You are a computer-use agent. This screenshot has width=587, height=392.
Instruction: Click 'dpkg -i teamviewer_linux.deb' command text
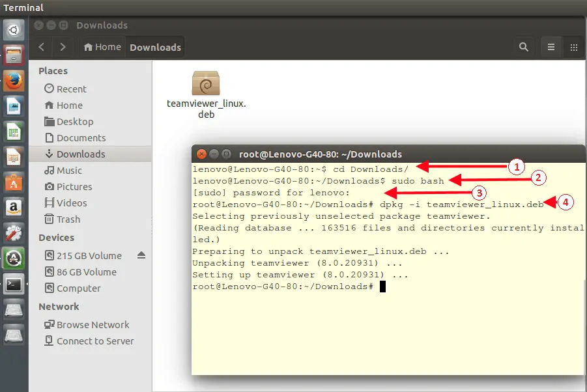(462, 204)
